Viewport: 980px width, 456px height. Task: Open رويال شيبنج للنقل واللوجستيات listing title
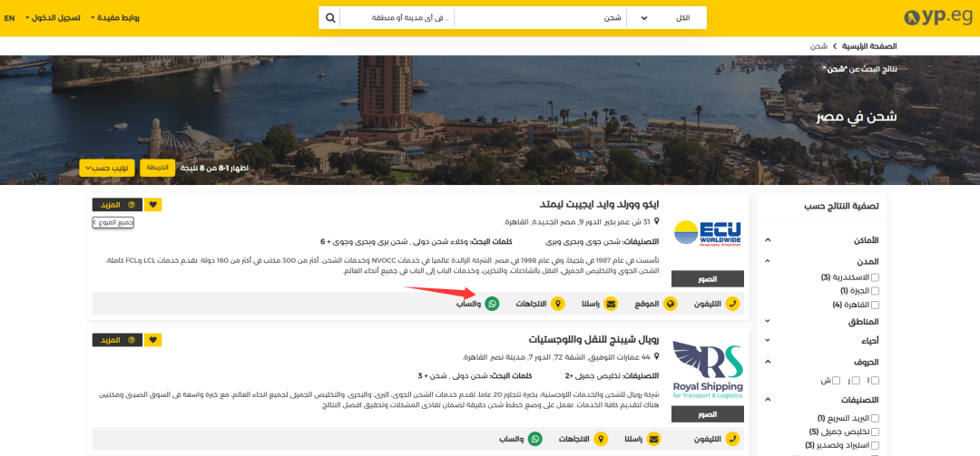(594, 341)
